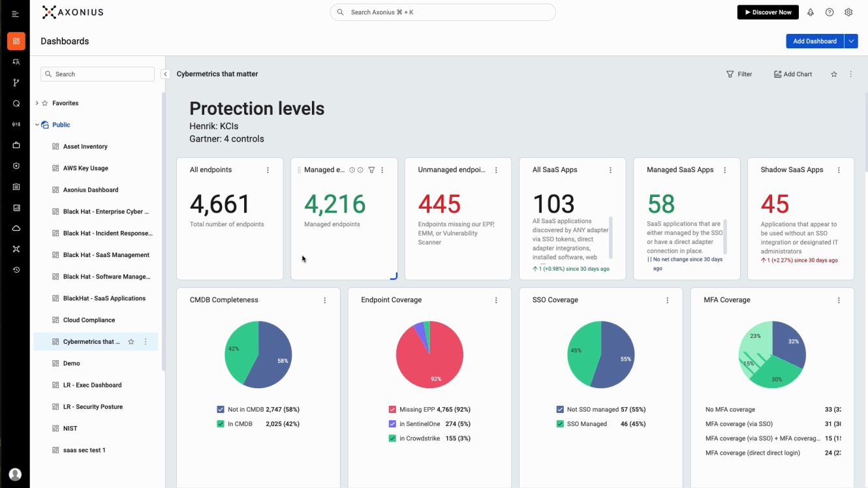
Task: Focus the dashboard list Search field
Action: tap(97, 74)
